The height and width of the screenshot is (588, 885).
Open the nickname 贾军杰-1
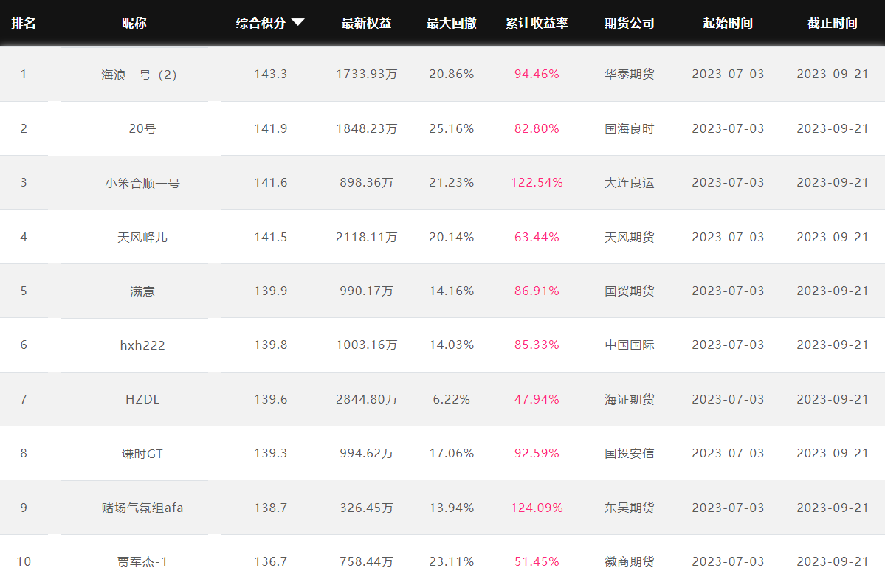(x=142, y=562)
